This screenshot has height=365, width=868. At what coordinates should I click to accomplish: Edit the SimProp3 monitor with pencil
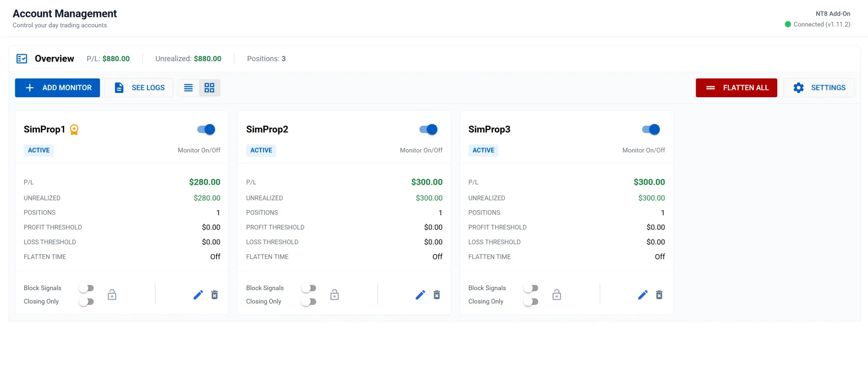[643, 295]
